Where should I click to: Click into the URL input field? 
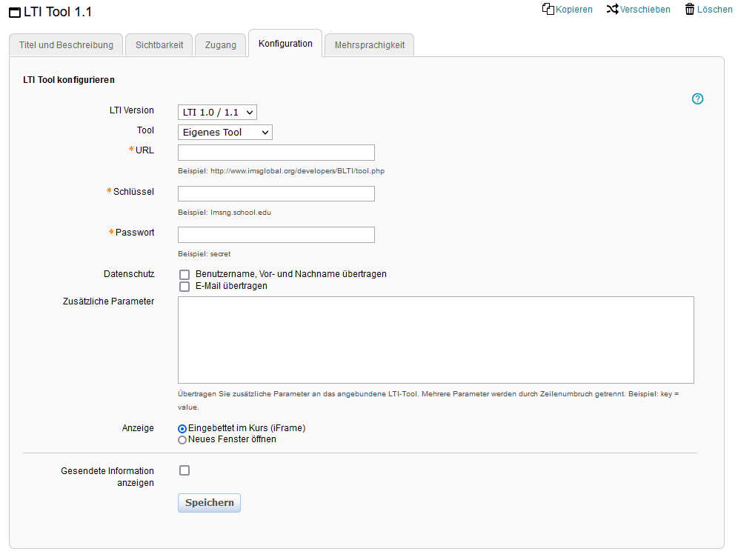276,152
